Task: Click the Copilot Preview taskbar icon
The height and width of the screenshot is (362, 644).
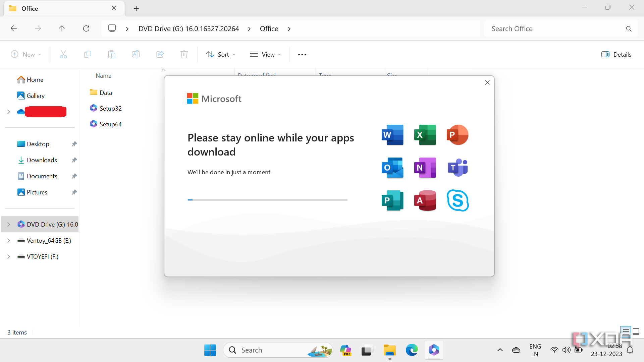Action: 345,350
